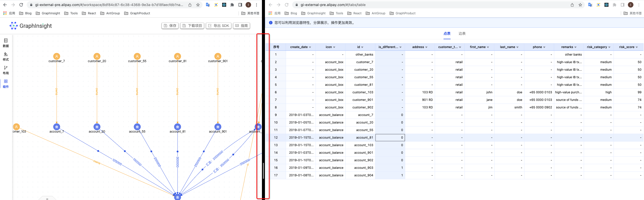
Task: Reload the right browser window page
Action: (x=287, y=5)
